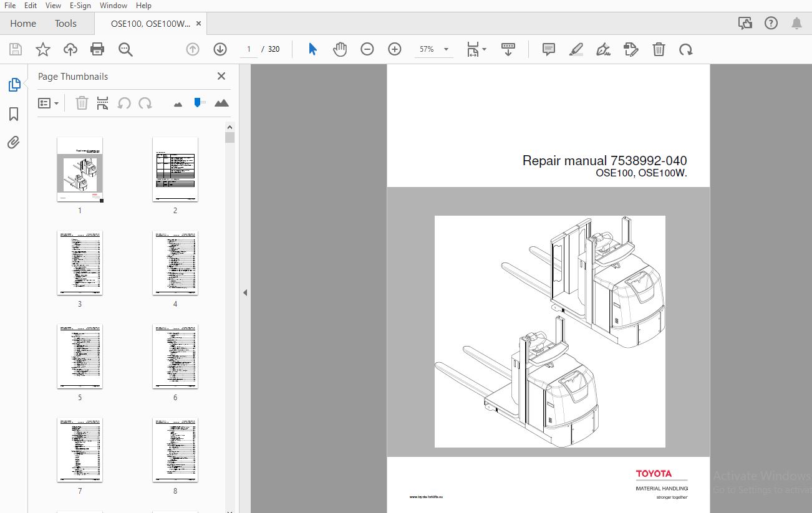
Task: Select the OSE100, OSE100W document tab
Action: tap(150, 24)
